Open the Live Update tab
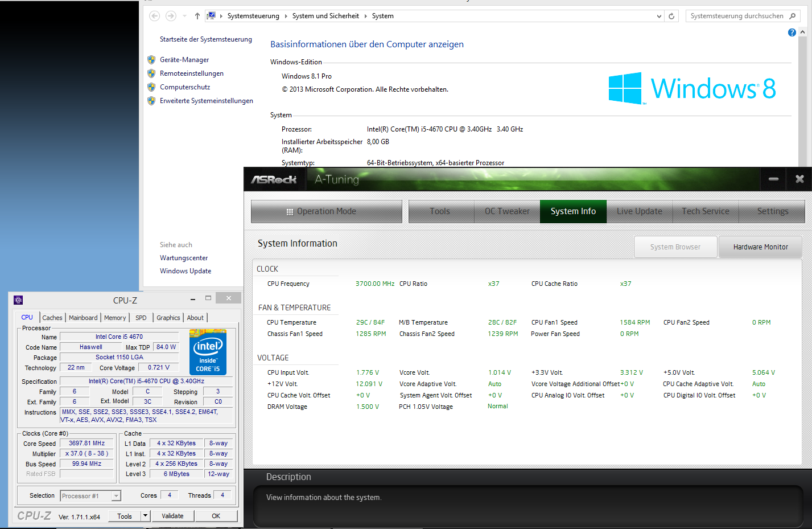 pyautogui.click(x=640, y=211)
